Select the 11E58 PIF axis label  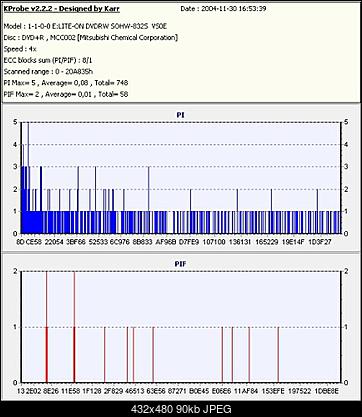pyautogui.click(x=70, y=391)
